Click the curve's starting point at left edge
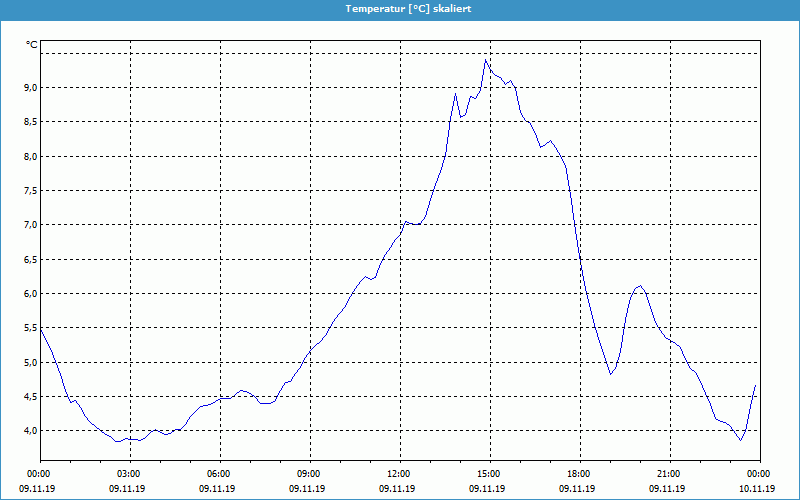 pyautogui.click(x=41, y=329)
